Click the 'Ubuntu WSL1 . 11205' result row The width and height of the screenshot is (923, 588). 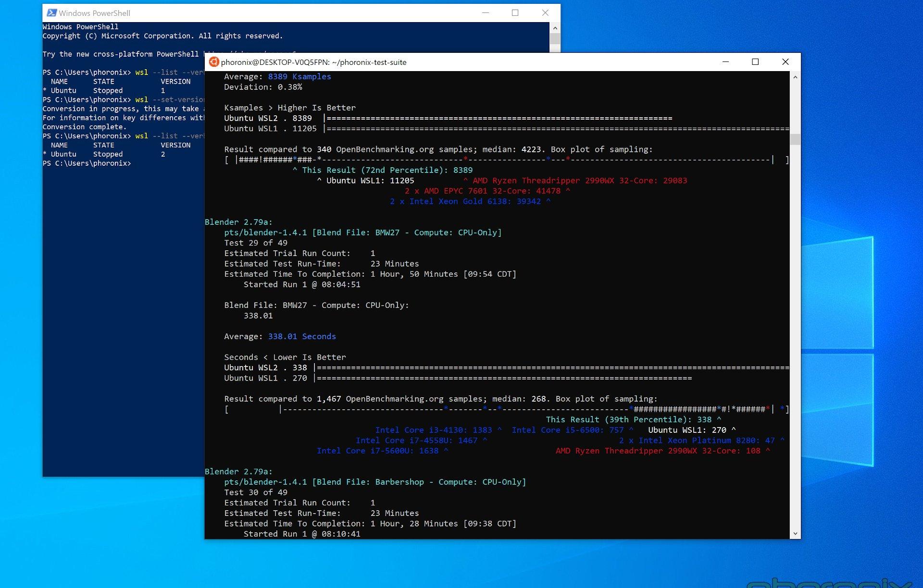click(x=507, y=129)
